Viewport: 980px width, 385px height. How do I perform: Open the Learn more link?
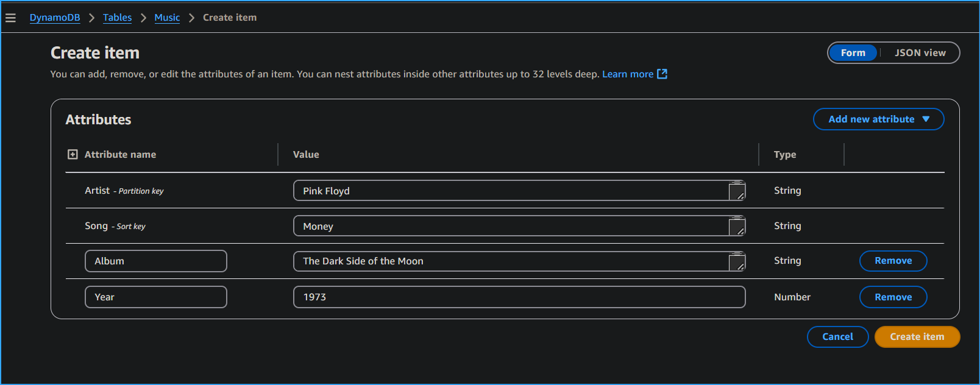628,74
